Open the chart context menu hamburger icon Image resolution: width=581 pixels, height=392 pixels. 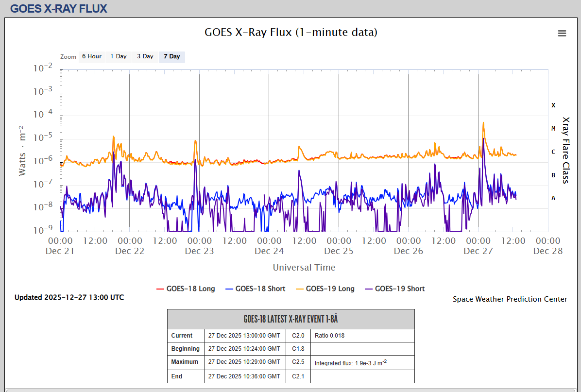pos(562,33)
